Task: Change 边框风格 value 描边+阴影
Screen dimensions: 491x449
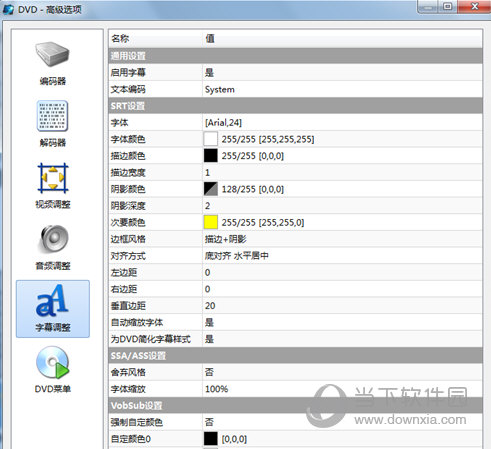Action: click(226, 239)
